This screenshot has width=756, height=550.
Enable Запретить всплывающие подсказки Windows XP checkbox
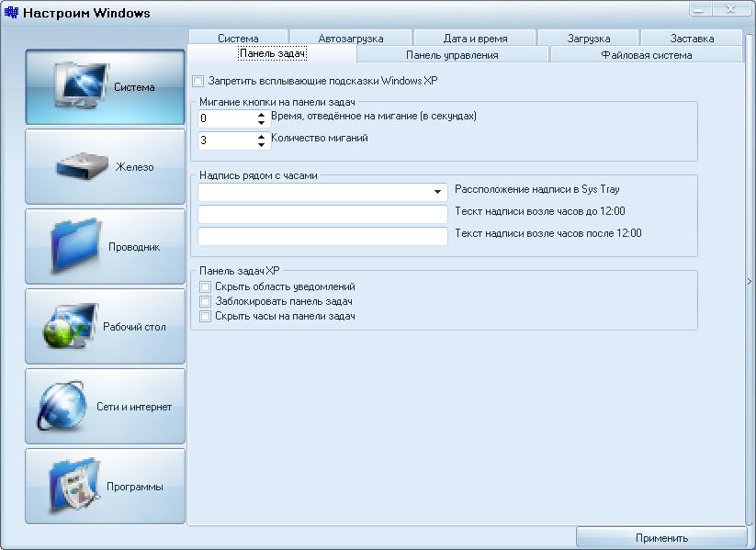pyautogui.click(x=197, y=81)
